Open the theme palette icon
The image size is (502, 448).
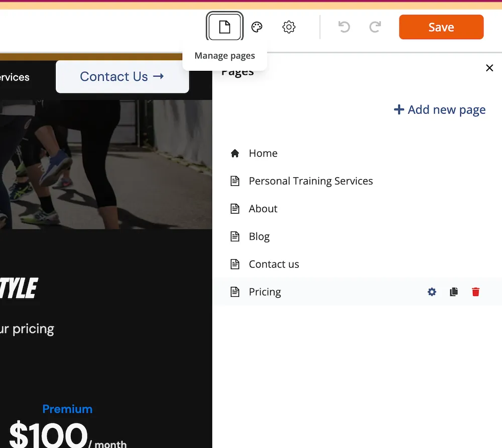(x=257, y=27)
